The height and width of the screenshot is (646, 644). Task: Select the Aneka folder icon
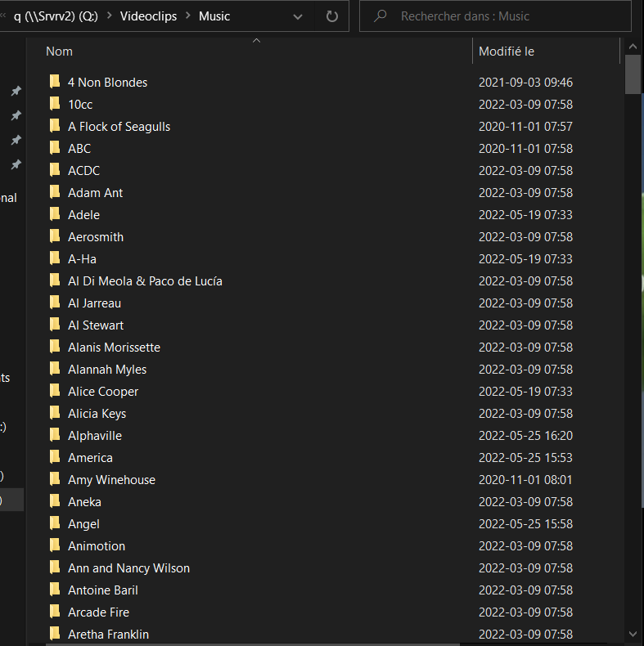(x=55, y=501)
